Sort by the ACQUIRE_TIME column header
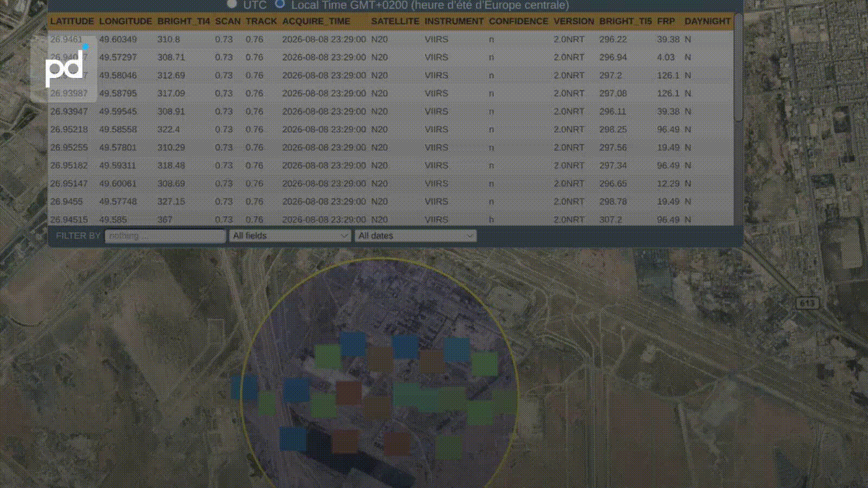This screenshot has height=488, width=868. click(x=316, y=21)
